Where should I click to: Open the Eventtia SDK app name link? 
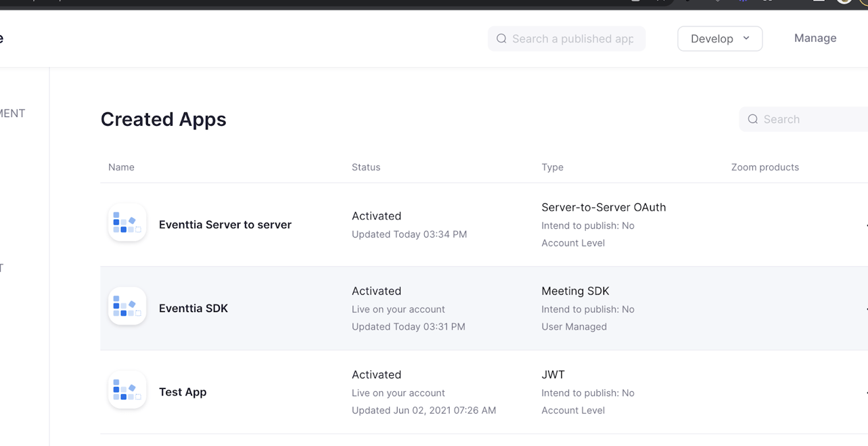(193, 308)
